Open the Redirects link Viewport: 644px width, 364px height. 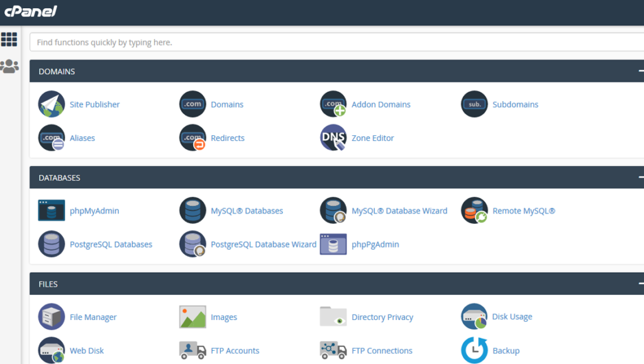228,138
